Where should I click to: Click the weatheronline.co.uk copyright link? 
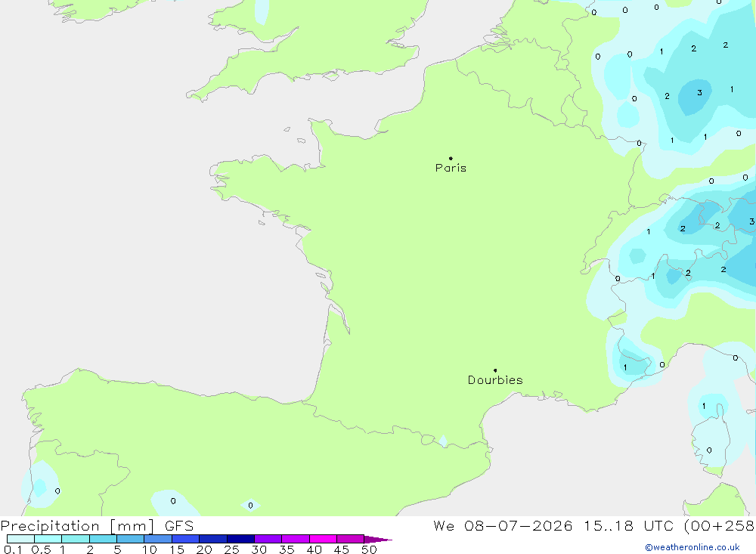(692, 547)
